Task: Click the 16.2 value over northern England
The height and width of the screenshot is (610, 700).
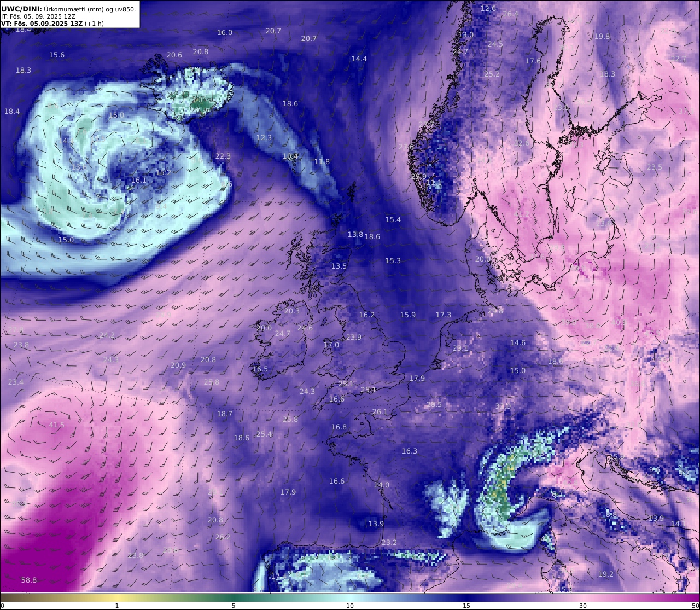Action: coord(367,315)
